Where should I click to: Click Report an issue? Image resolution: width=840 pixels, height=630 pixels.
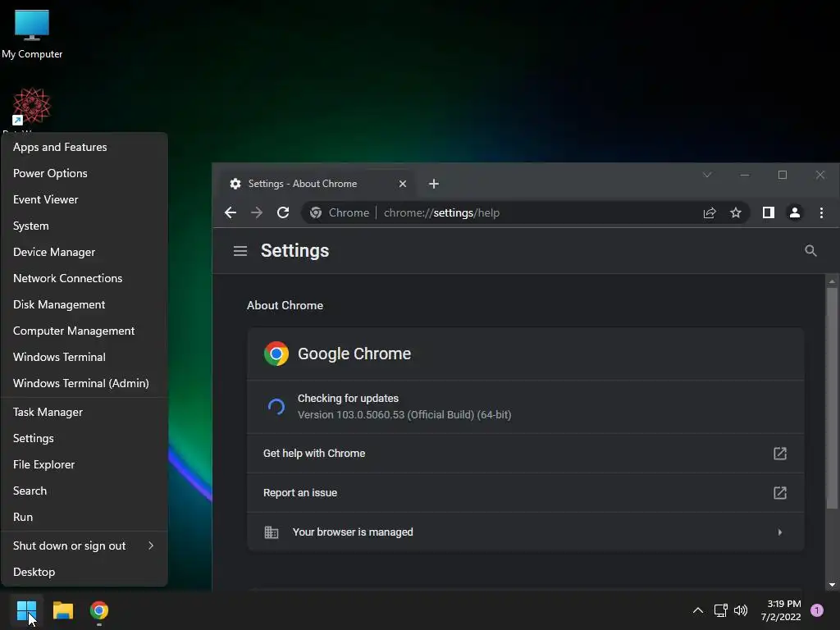coord(526,493)
